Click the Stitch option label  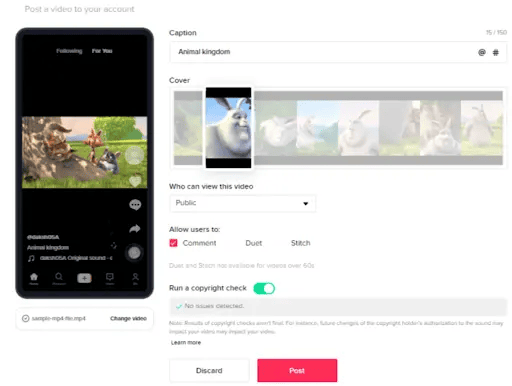tap(301, 243)
